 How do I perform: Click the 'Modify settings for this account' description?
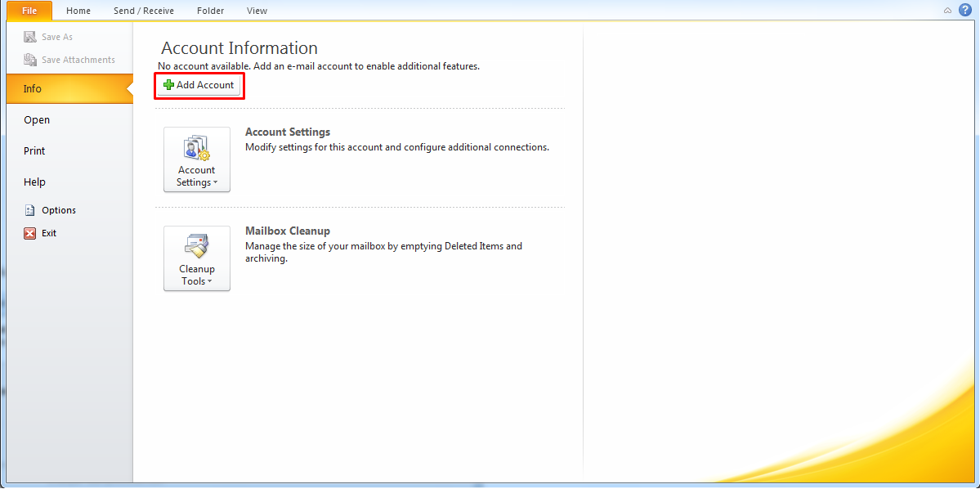click(397, 147)
